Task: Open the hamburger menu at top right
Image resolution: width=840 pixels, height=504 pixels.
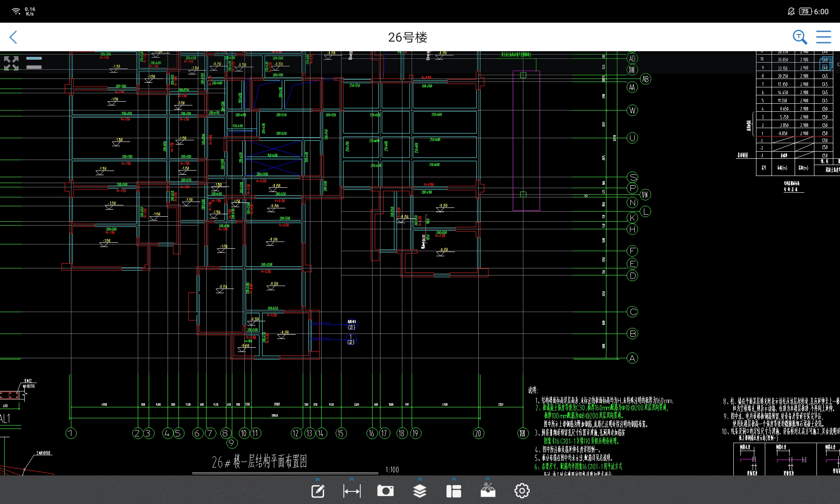Action: [823, 37]
